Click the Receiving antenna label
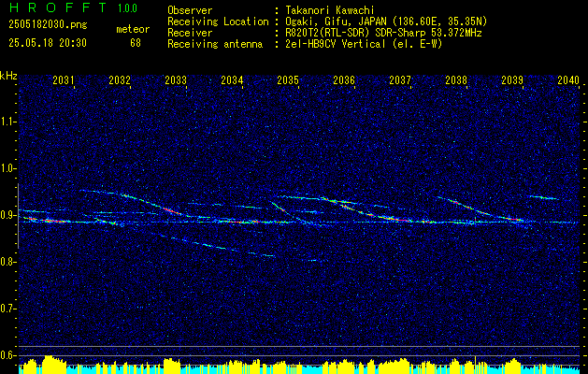This screenshot has width=588, height=374. click(x=215, y=44)
